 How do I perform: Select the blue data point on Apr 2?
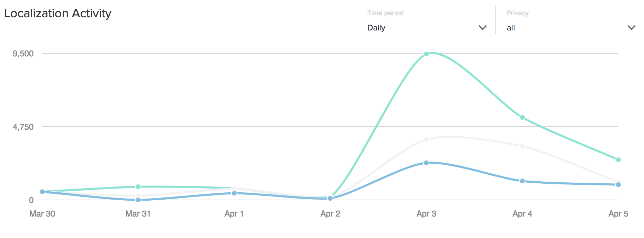click(x=330, y=198)
